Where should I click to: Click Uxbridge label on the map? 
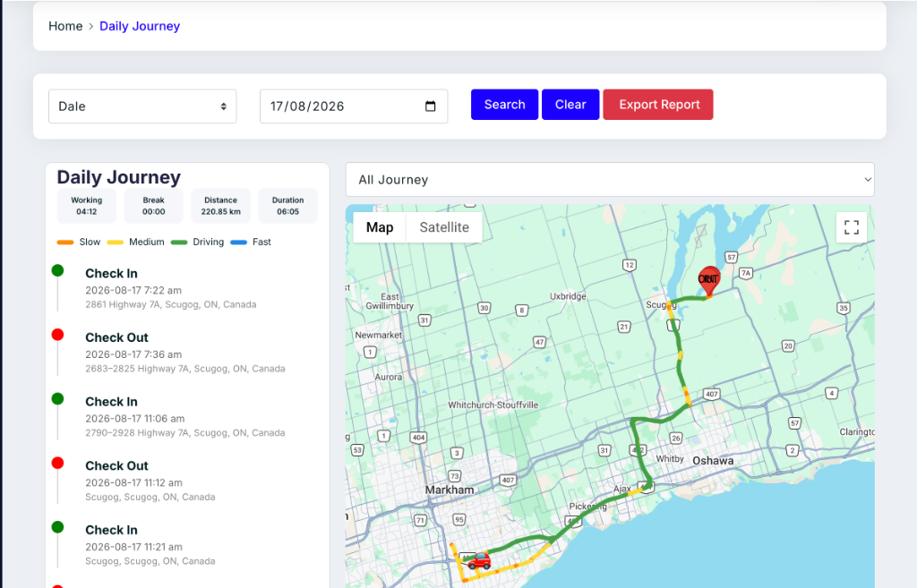568,296
